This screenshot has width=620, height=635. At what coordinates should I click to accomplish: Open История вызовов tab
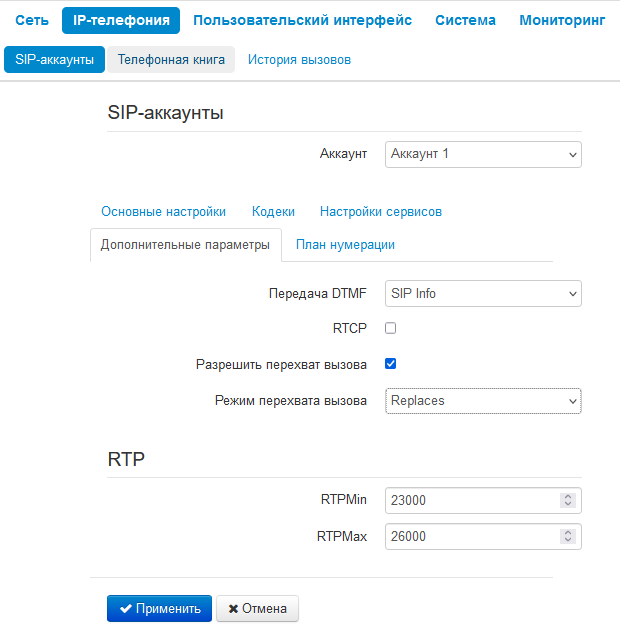coord(299,59)
